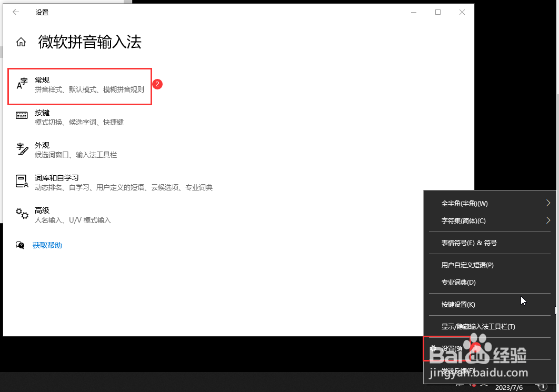The width and height of the screenshot is (559, 392).
Task: Open 词库和自学习 settings category
Action: [x=114, y=183]
